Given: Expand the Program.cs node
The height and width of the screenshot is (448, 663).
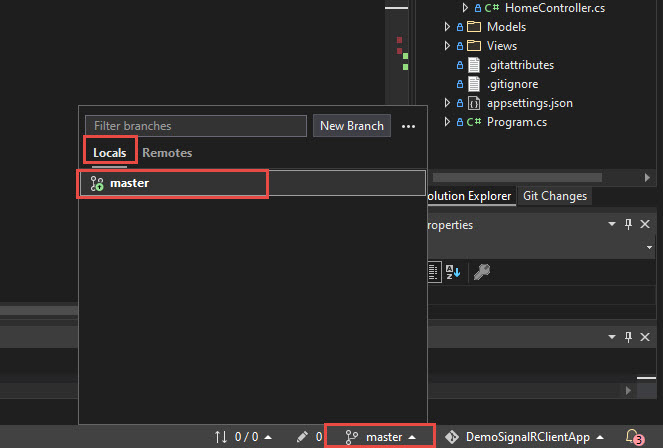Looking at the screenshot, I should tap(447, 122).
